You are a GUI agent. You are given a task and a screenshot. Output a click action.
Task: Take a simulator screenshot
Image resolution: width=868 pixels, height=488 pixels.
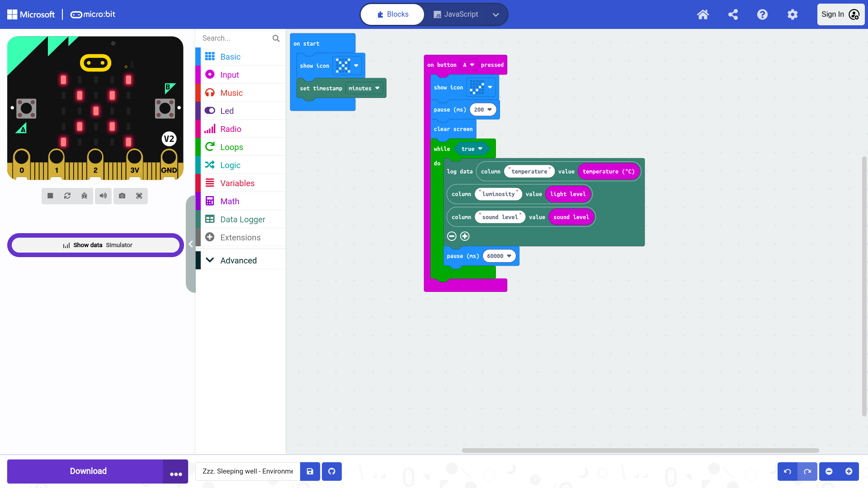click(x=122, y=196)
